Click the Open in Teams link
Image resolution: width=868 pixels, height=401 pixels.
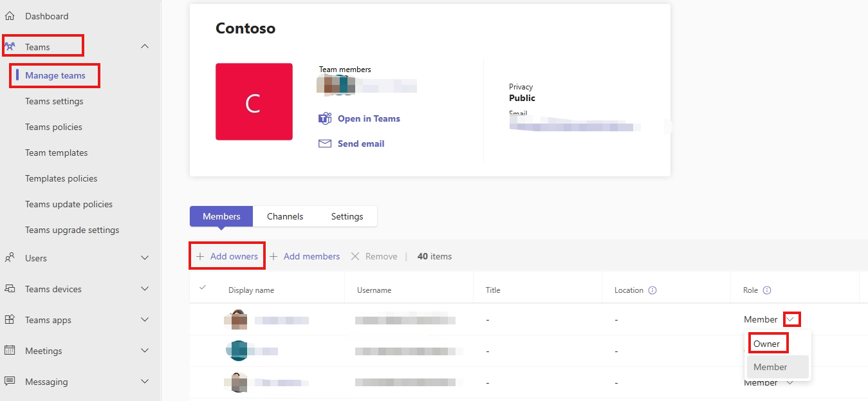pyautogui.click(x=369, y=118)
